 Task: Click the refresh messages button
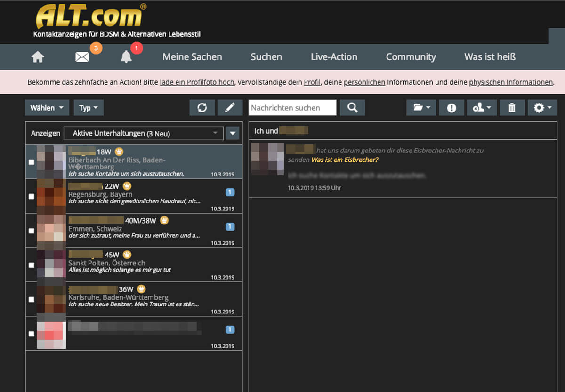coord(202,108)
